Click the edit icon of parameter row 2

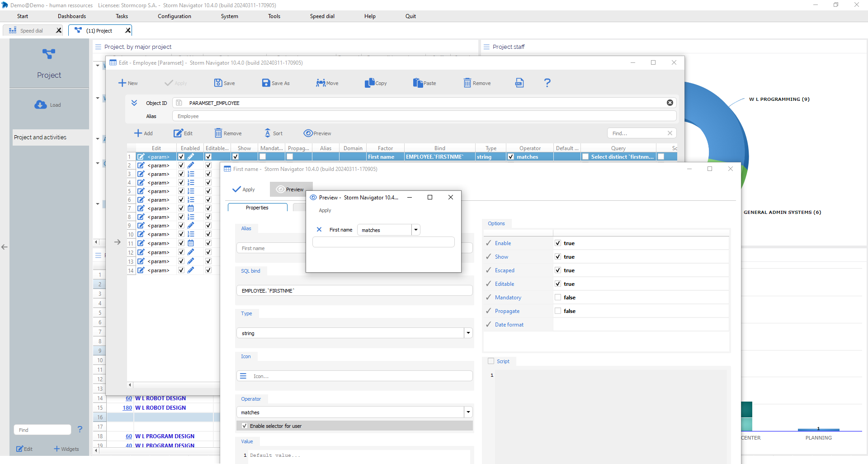(141, 166)
